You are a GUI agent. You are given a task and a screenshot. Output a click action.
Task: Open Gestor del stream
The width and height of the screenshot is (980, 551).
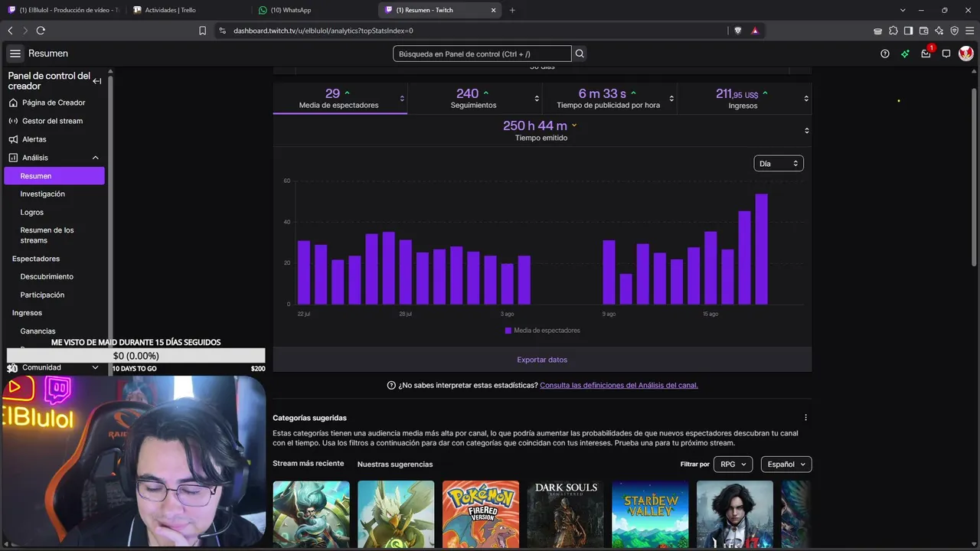pos(52,121)
